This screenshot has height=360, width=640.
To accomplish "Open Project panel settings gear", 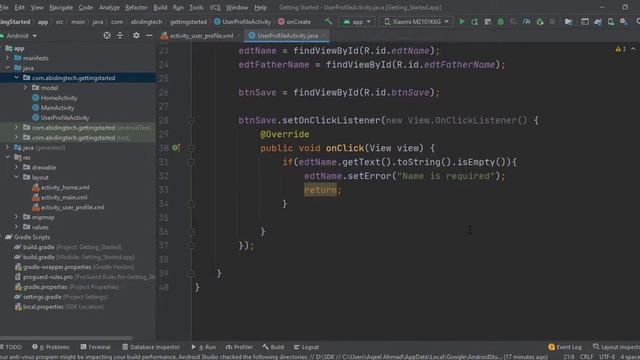I will pos(136,36).
